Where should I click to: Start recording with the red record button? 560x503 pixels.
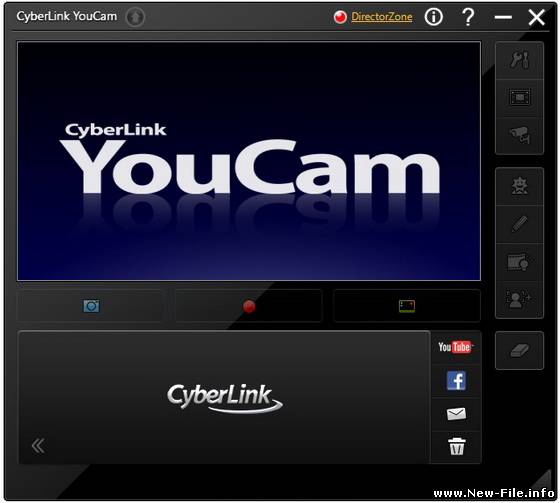[x=249, y=306]
